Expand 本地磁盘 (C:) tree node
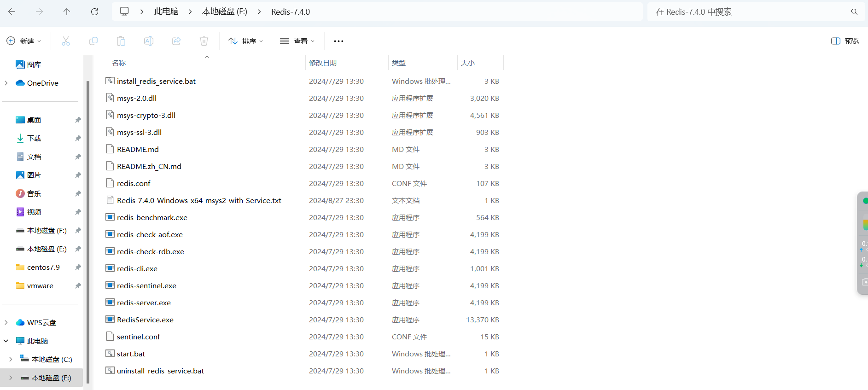Image resolution: width=868 pixels, height=390 pixels. 11,359
